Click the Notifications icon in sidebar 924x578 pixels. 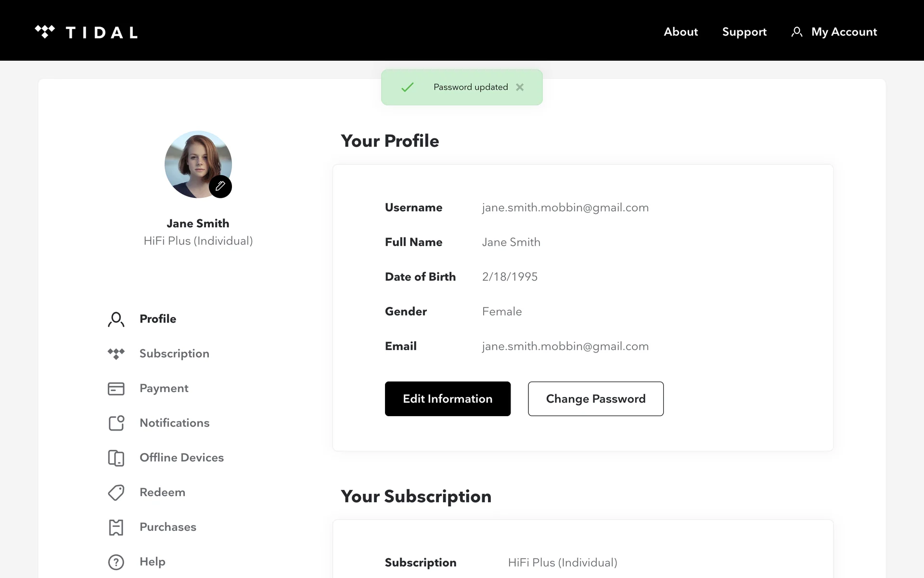[x=116, y=423]
